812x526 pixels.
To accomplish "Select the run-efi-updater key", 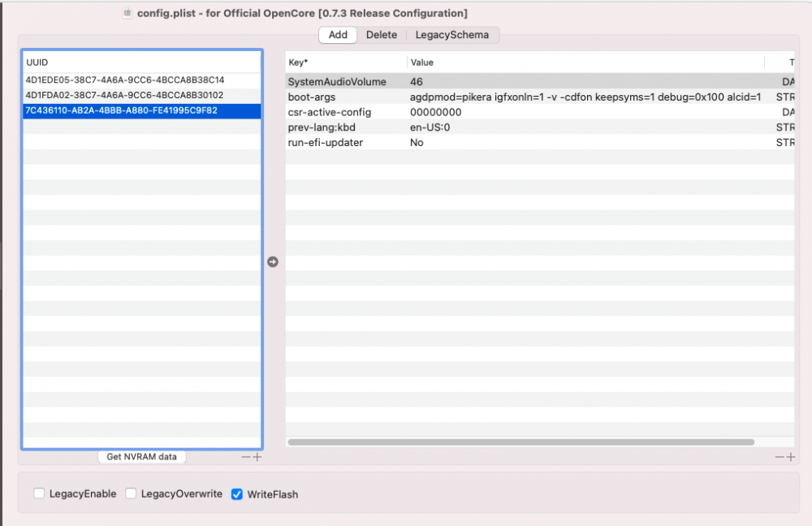I will coord(326,142).
